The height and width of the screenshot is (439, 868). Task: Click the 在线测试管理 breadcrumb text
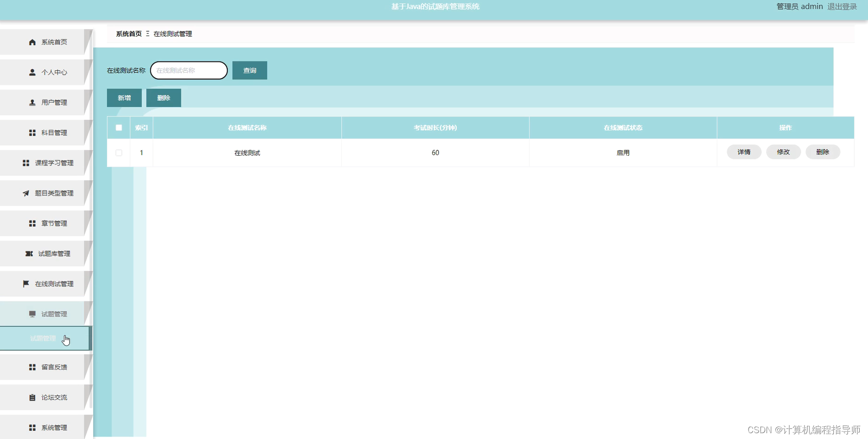coord(173,34)
